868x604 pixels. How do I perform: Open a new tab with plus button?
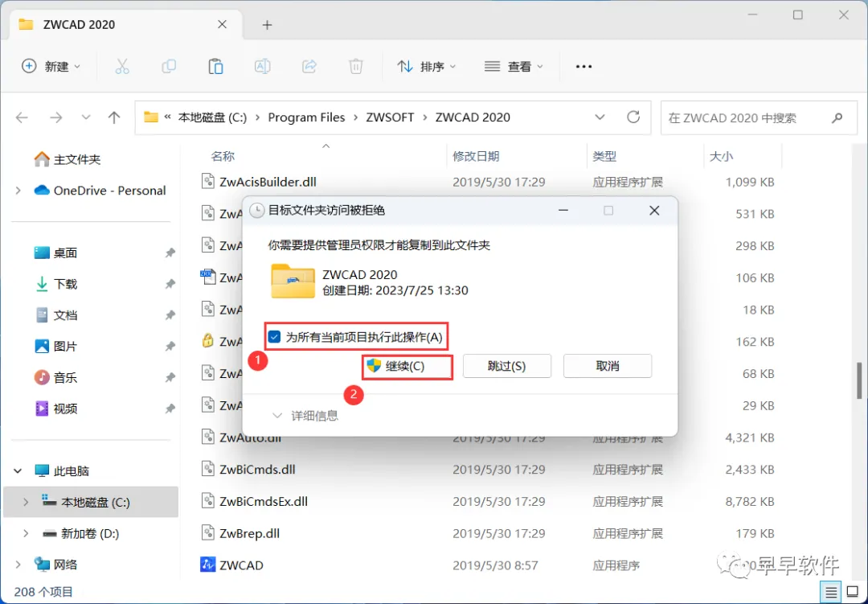[267, 25]
